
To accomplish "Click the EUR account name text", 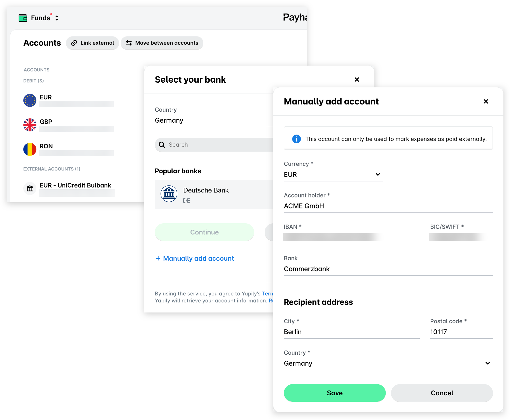I will tap(45, 97).
